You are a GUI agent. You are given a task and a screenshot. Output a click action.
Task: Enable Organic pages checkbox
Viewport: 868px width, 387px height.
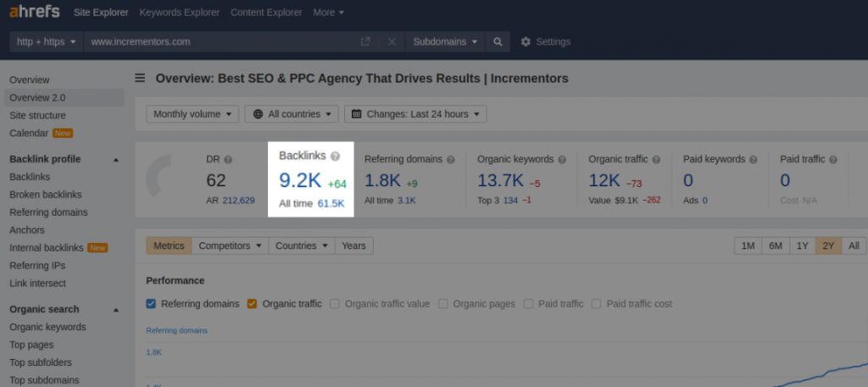[442, 303]
